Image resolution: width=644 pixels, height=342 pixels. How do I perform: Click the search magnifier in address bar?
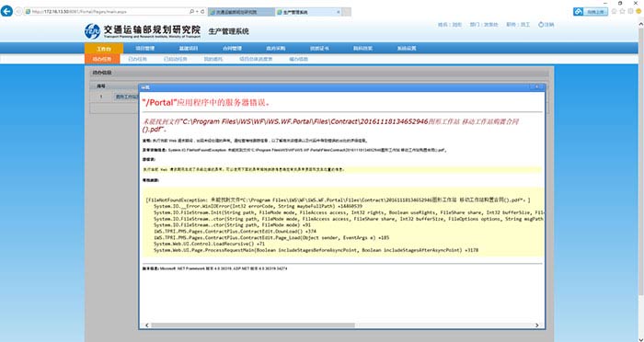pos(191,12)
